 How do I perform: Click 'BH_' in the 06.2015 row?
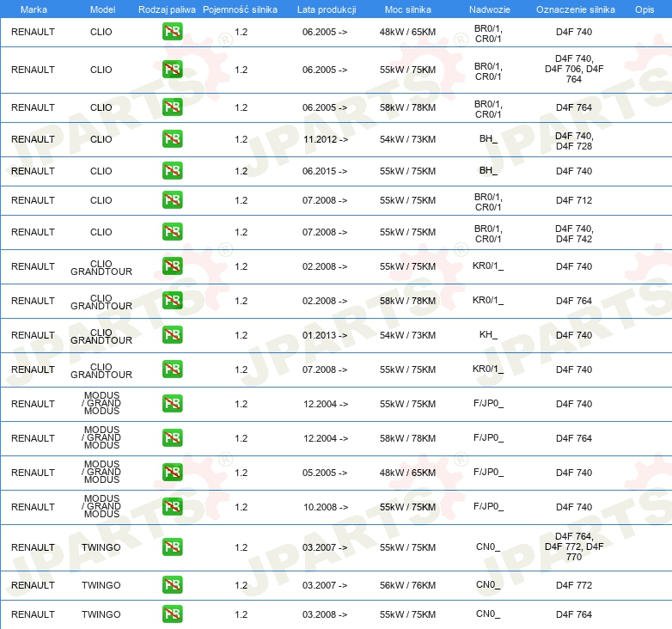[488, 170]
